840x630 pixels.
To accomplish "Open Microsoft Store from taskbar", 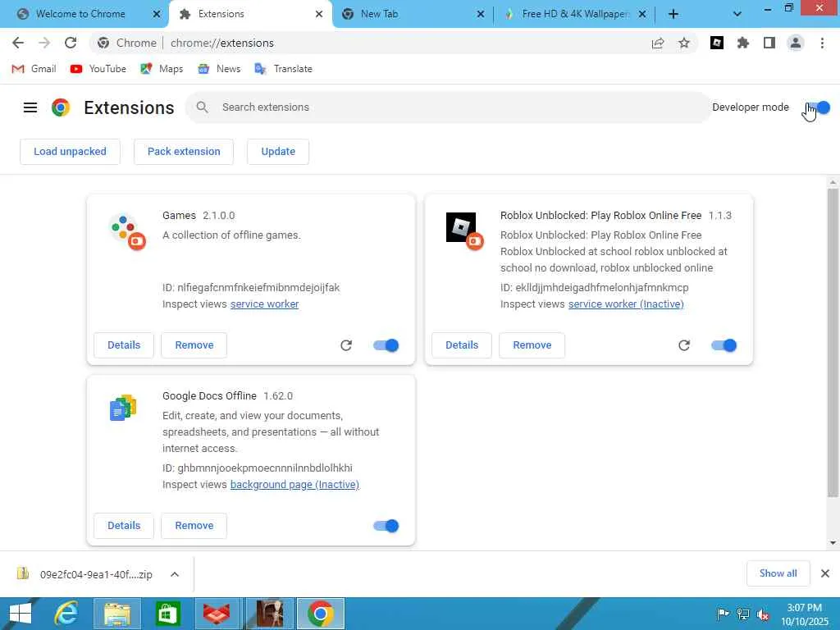I will point(167,614).
